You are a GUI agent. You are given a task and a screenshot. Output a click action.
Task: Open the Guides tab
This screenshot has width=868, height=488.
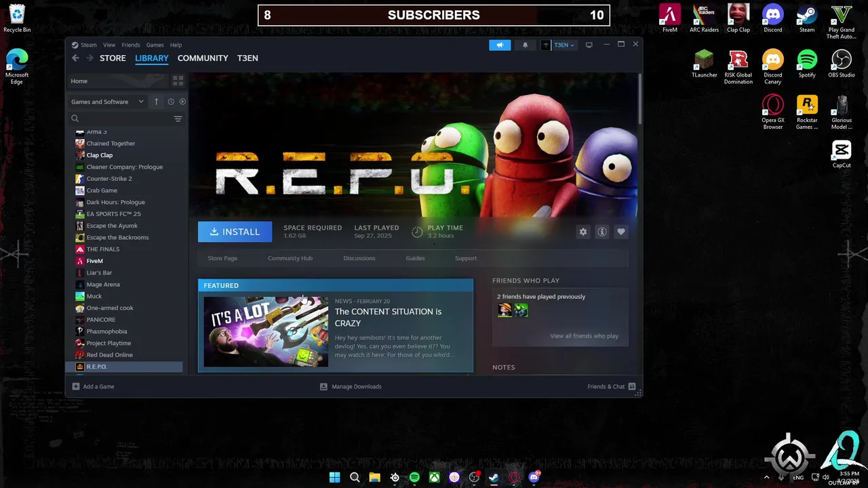415,258
